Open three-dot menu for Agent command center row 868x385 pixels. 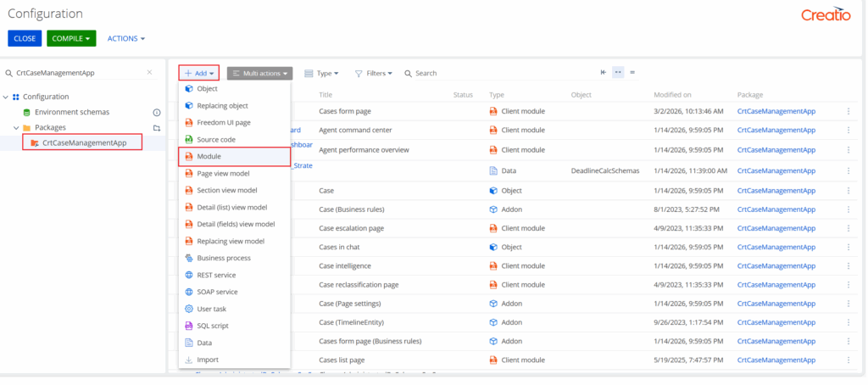[849, 130]
